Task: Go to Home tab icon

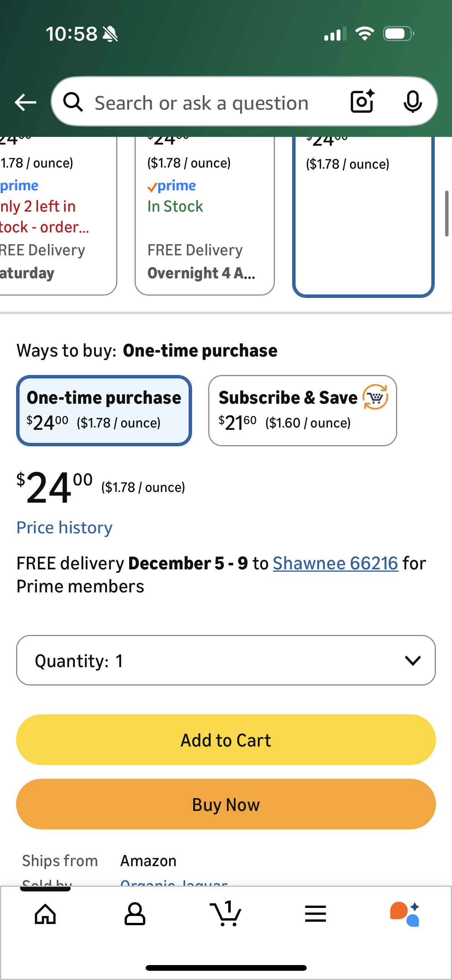Action: pyautogui.click(x=45, y=914)
